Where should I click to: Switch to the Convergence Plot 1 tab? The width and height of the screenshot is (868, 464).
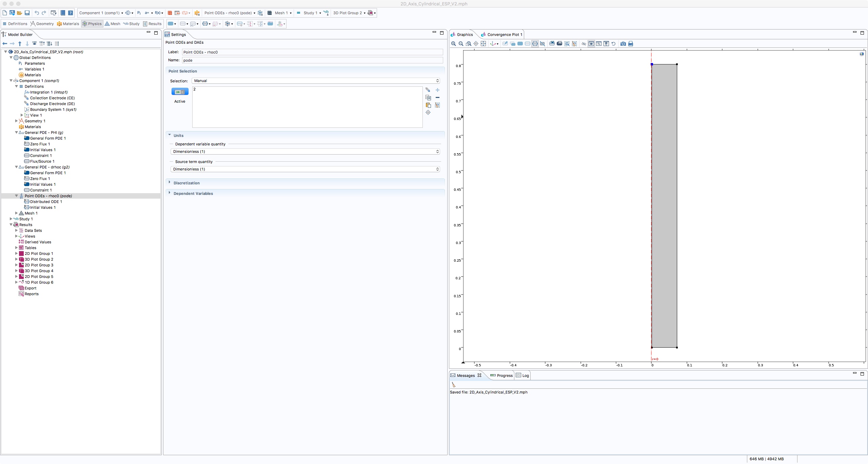tap(502, 35)
